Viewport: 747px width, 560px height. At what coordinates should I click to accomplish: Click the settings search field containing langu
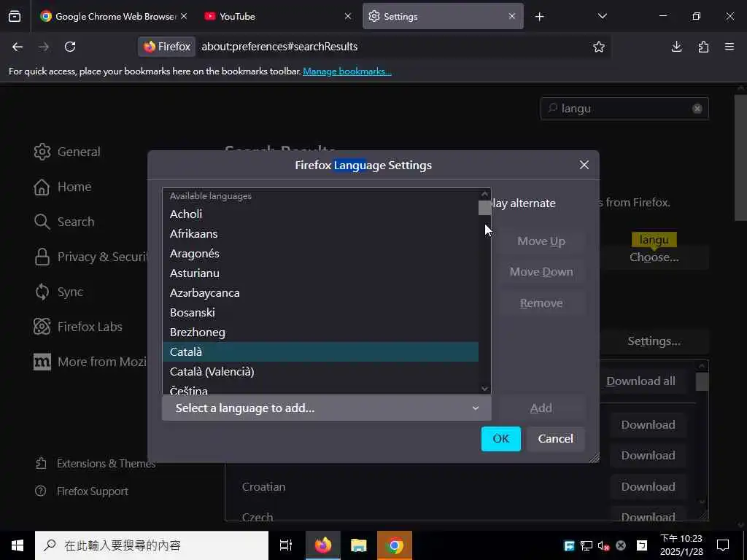(x=624, y=109)
